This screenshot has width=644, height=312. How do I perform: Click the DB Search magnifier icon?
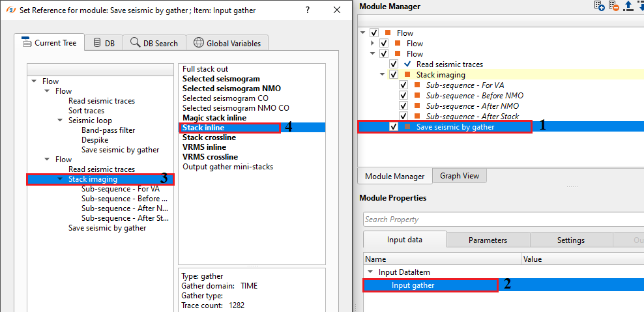(135, 43)
